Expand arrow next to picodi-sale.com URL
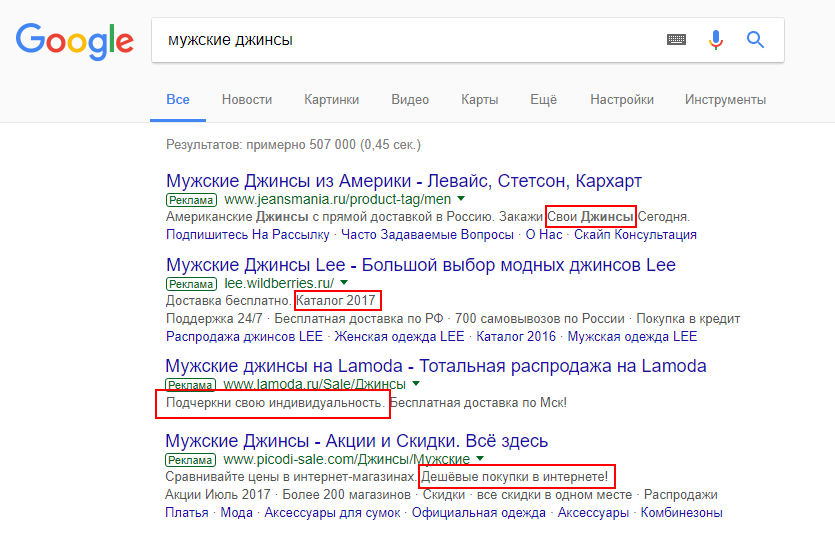The height and width of the screenshot is (533, 835). (x=480, y=458)
